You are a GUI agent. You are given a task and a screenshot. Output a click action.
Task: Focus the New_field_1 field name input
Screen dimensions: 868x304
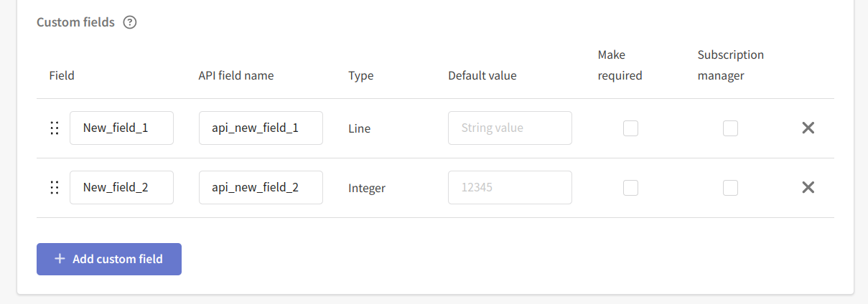[121, 128]
